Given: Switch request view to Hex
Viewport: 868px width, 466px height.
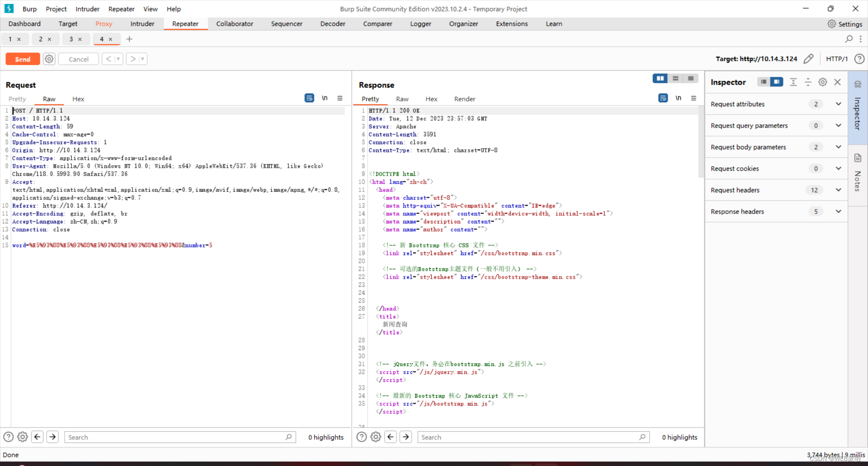Looking at the screenshot, I should tap(78, 99).
